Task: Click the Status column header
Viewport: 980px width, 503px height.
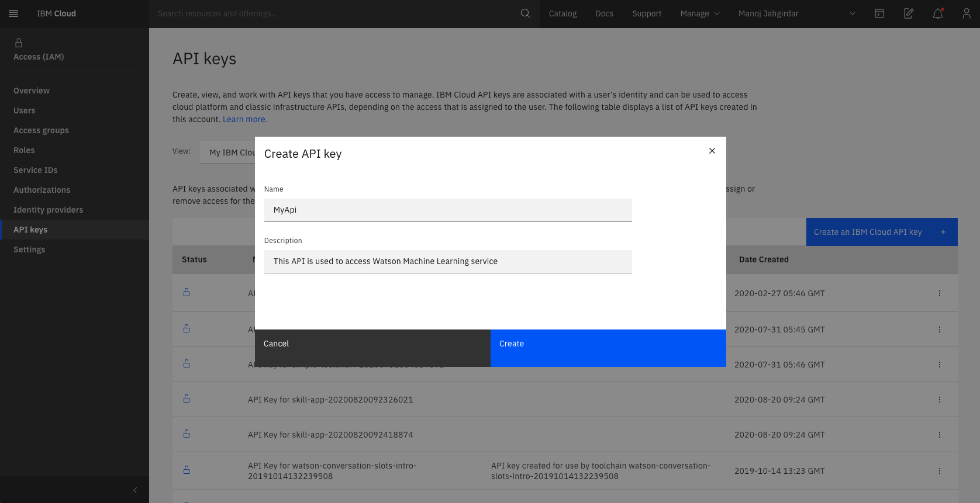Action: pyautogui.click(x=194, y=259)
